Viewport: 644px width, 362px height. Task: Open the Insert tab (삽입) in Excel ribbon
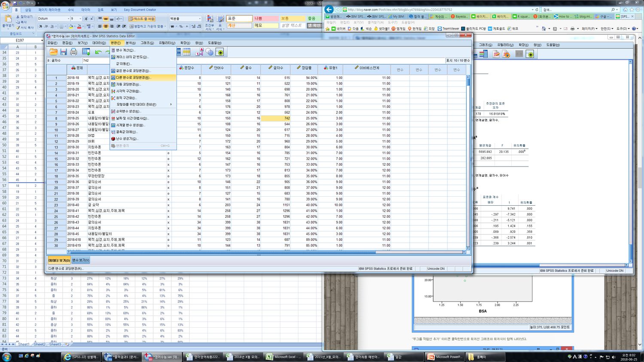click(x=28, y=9)
